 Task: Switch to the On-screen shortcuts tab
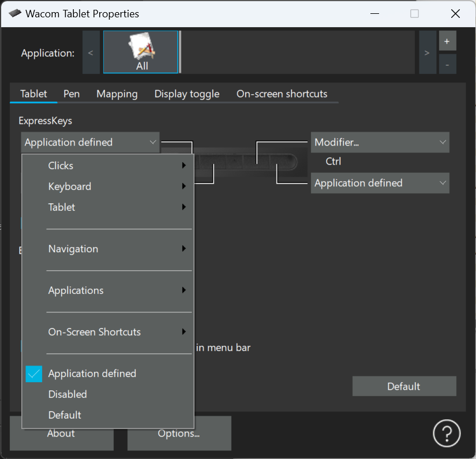282,94
